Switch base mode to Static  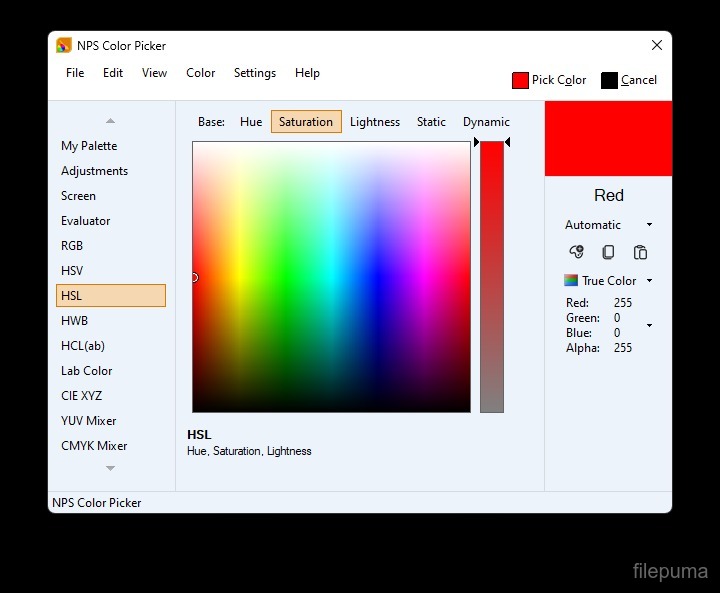coord(431,122)
